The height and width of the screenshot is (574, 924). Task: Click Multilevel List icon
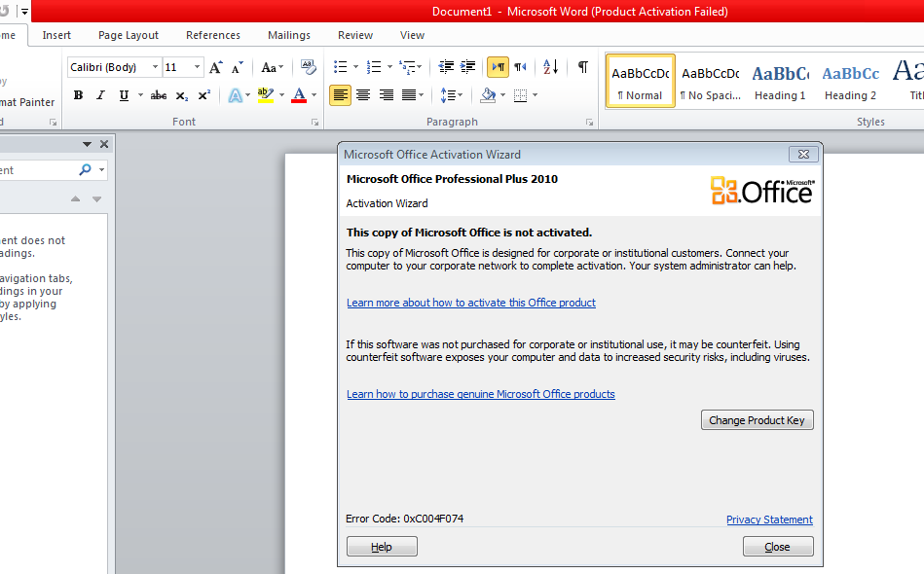(x=410, y=67)
